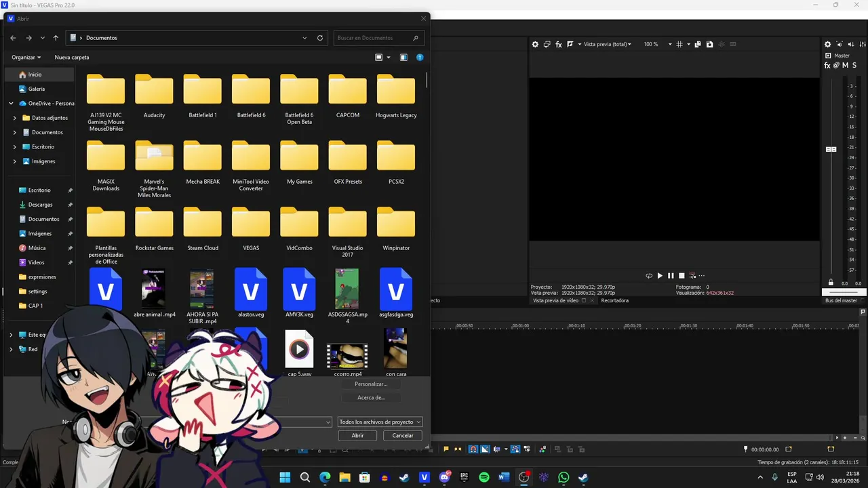Screen dimensions: 868x488
Task: Open the Epic Games taskbar icon
Action: click(465, 477)
